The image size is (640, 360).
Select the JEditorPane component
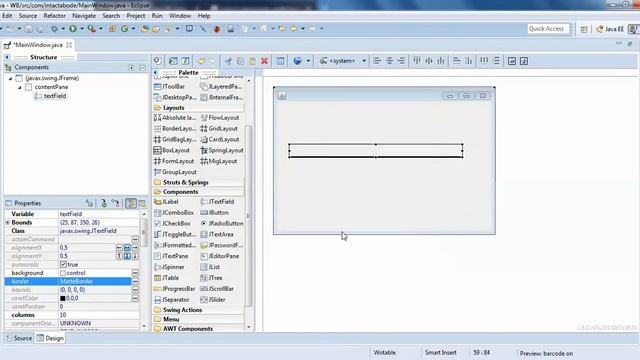pyautogui.click(x=220, y=256)
